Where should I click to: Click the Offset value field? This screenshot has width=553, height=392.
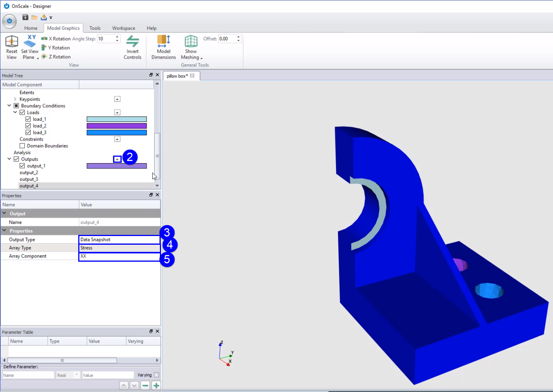[x=227, y=39]
